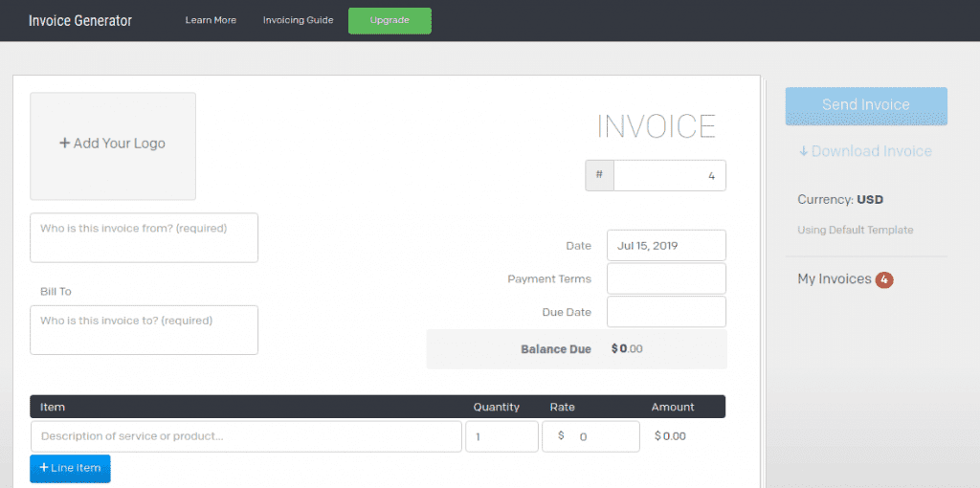Click the Add Your Logo upload box
The image size is (980, 488).
click(113, 146)
